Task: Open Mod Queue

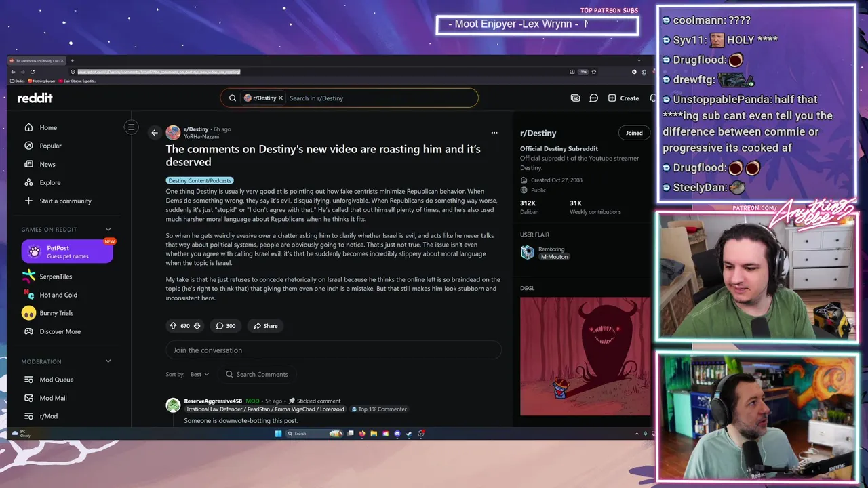Action: coord(49,380)
